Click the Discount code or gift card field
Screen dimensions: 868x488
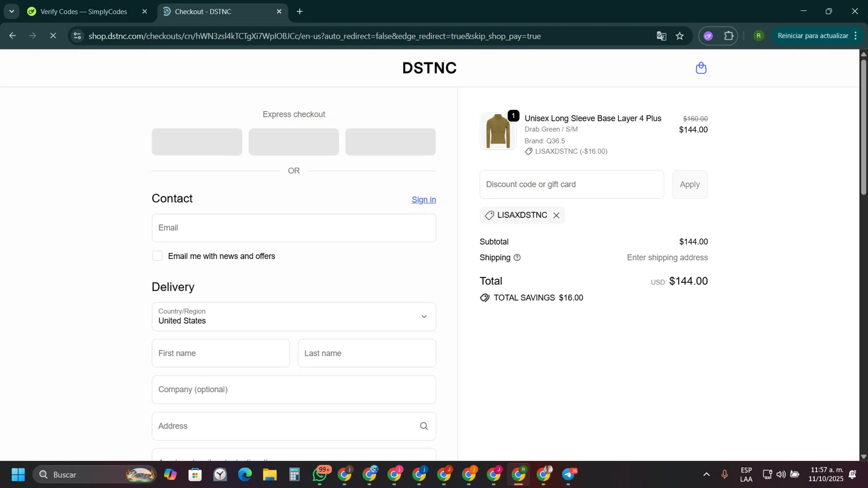[x=572, y=184]
